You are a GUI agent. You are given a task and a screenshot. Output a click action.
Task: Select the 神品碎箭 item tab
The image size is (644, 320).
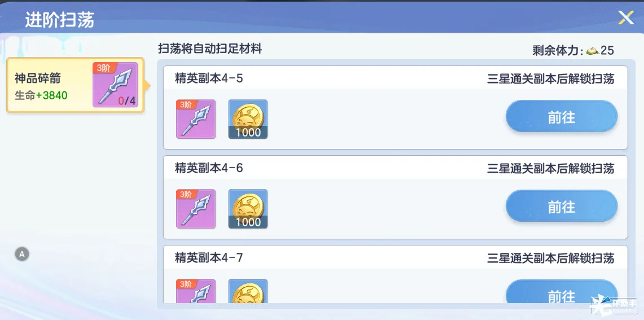(51, 86)
